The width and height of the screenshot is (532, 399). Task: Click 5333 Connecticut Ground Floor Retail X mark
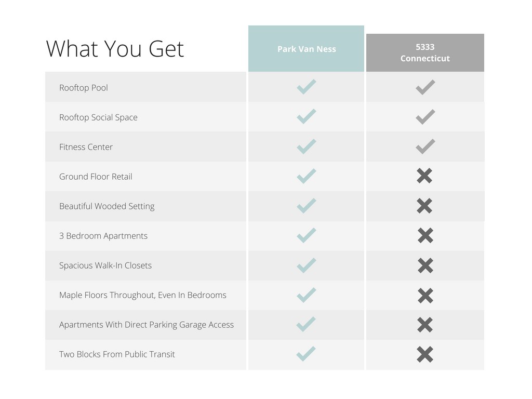pos(424,176)
